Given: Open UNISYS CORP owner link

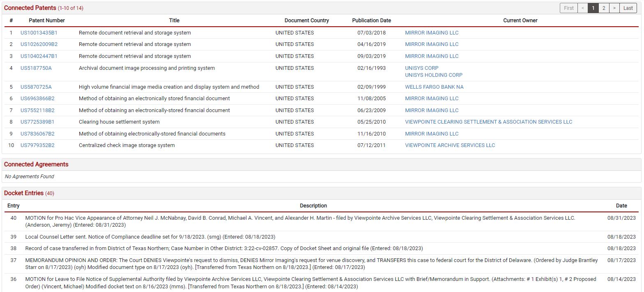Looking at the screenshot, I should click(x=422, y=68).
